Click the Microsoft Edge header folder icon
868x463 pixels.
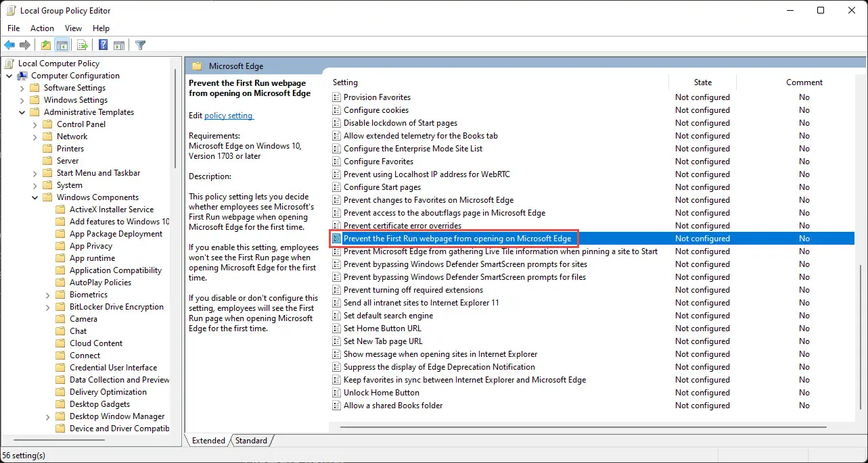point(197,66)
